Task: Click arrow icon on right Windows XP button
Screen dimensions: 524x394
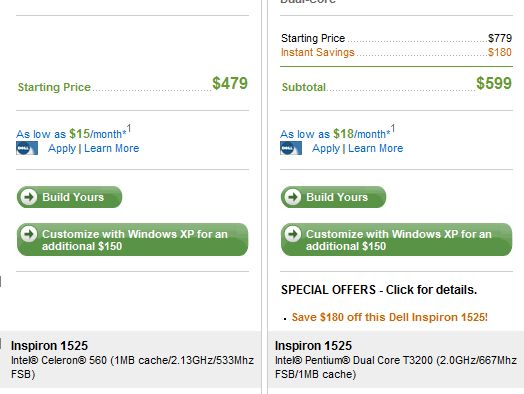Action: click(x=293, y=234)
